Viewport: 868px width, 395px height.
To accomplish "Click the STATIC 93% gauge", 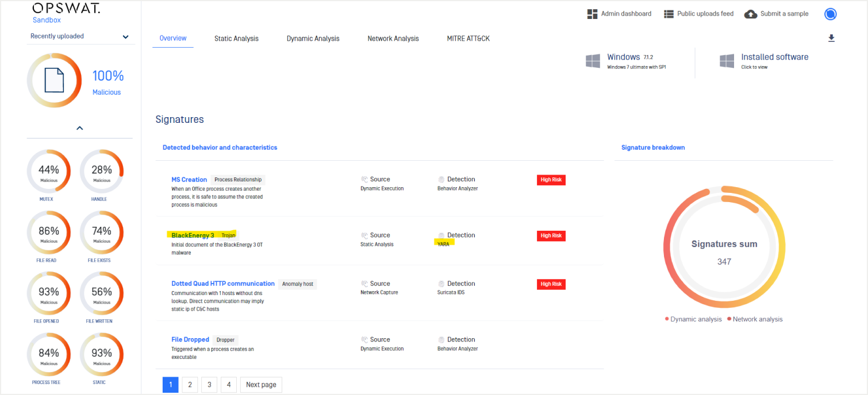I will pos(102,355).
